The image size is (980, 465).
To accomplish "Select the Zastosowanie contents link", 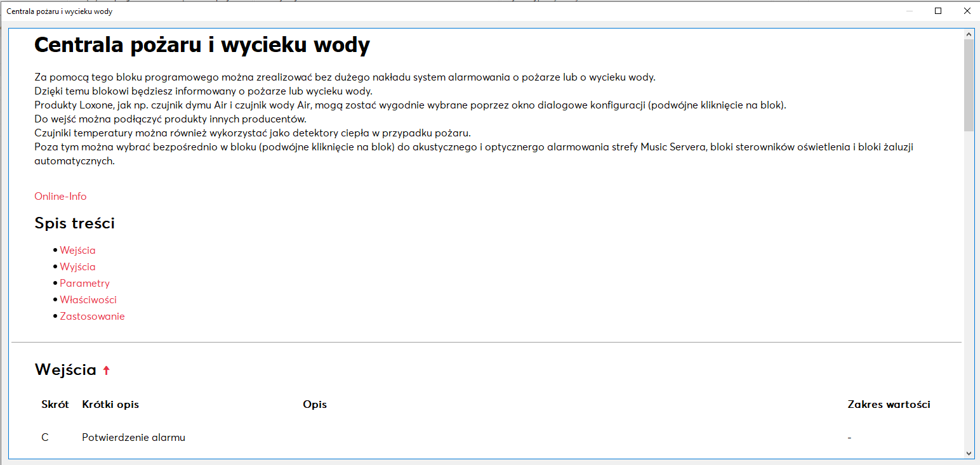I will 92,317.
